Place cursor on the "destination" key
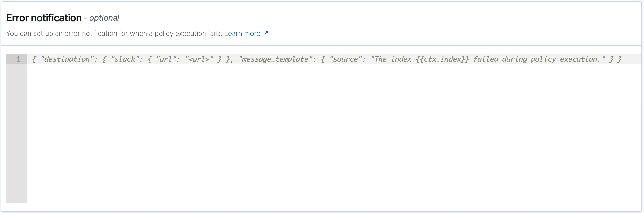This screenshot has height=213, width=644. coord(67,59)
